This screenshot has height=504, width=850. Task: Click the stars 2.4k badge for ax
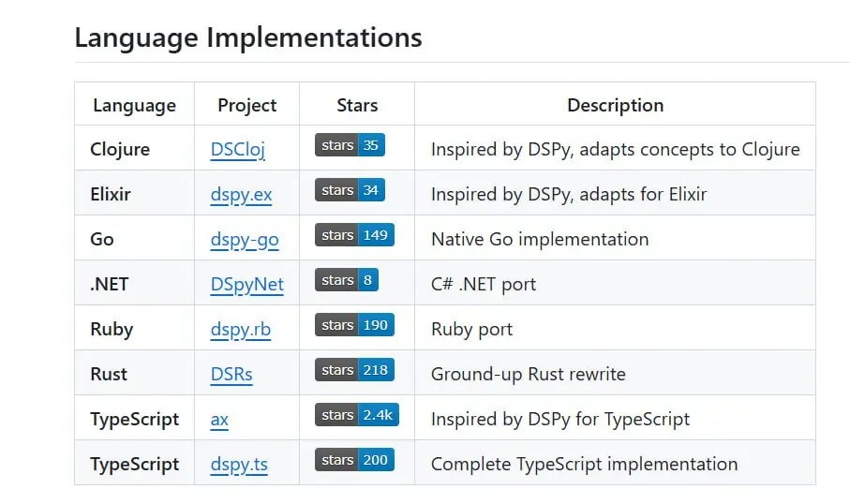tap(357, 415)
